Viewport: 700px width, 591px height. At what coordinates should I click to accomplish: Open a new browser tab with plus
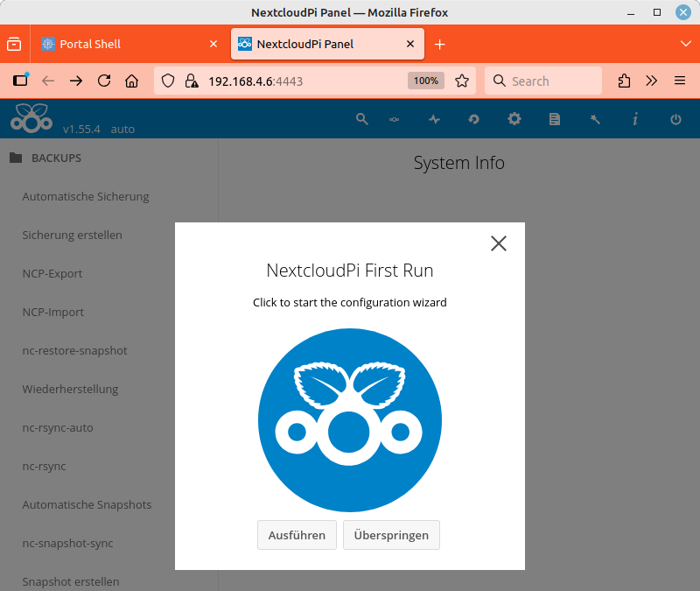[440, 44]
